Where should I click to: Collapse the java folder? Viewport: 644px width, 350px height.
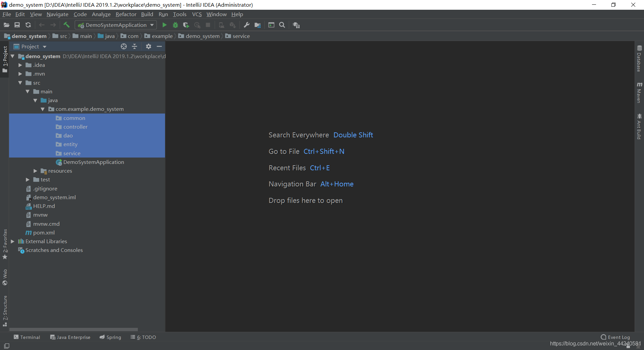click(x=35, y=100)
